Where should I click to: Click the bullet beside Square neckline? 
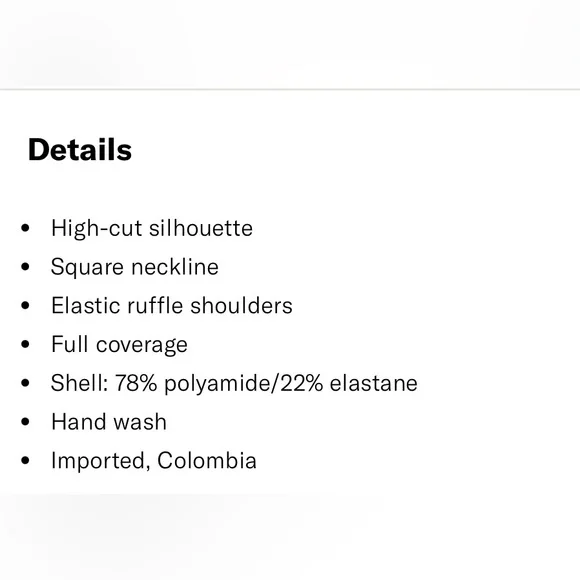[x=25, y=267]
